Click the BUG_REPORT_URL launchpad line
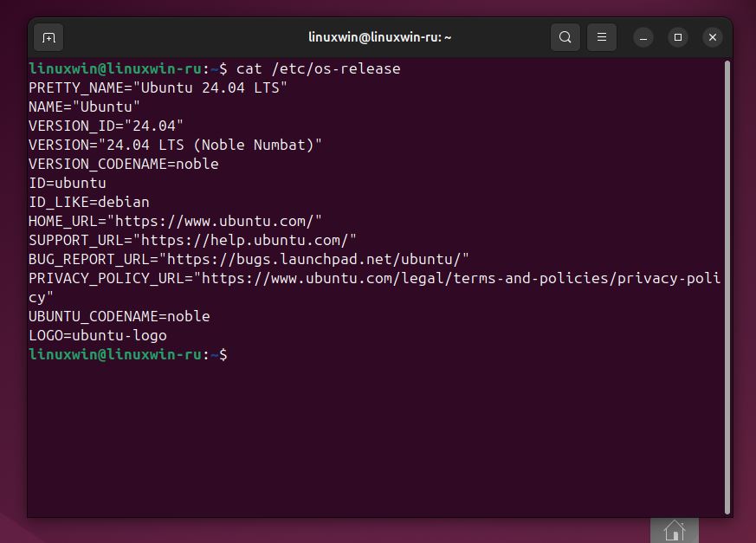 pyautogui.click(x=249, y=260)
